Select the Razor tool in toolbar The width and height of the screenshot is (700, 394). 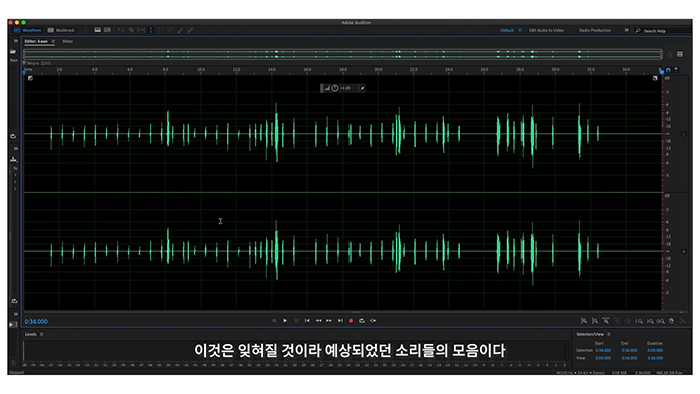pyautogui.click(x=131, y=30)
